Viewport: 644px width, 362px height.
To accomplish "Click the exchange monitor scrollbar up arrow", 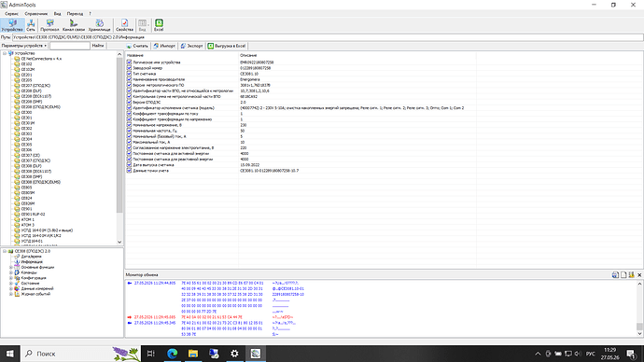I will tap(639, 284).
